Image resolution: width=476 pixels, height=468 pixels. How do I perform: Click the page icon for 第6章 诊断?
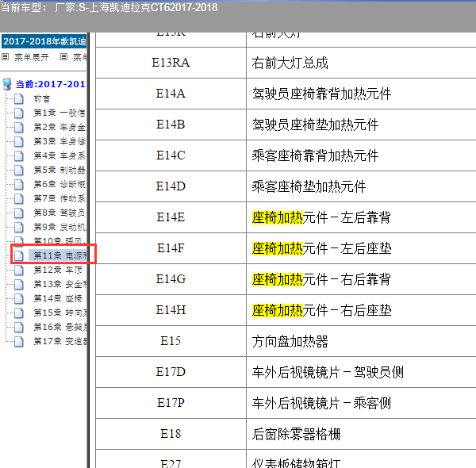19,184
